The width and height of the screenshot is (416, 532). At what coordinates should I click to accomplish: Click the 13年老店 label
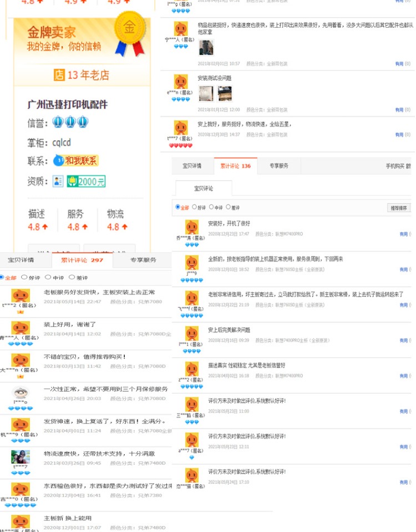[88, 75]
